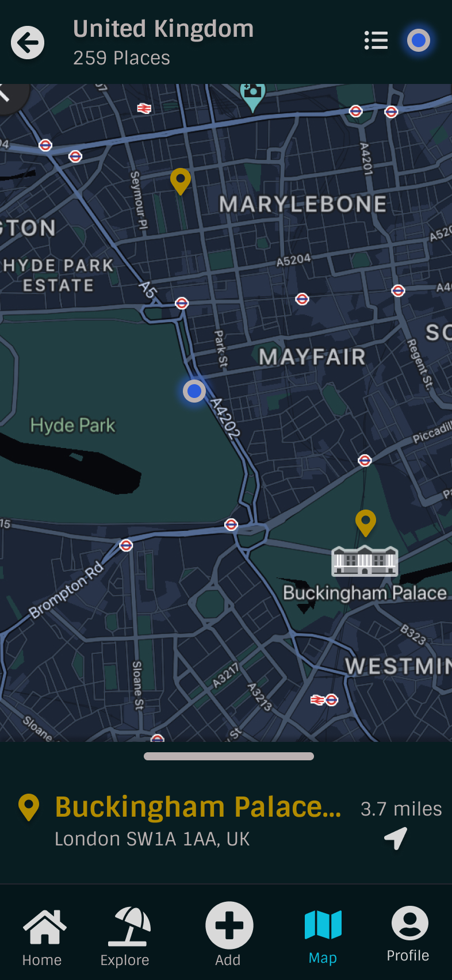The width and height of the screenshot is (452, 980).
Task: Open Buckingham Palace place details
Action: pos(198,806)
